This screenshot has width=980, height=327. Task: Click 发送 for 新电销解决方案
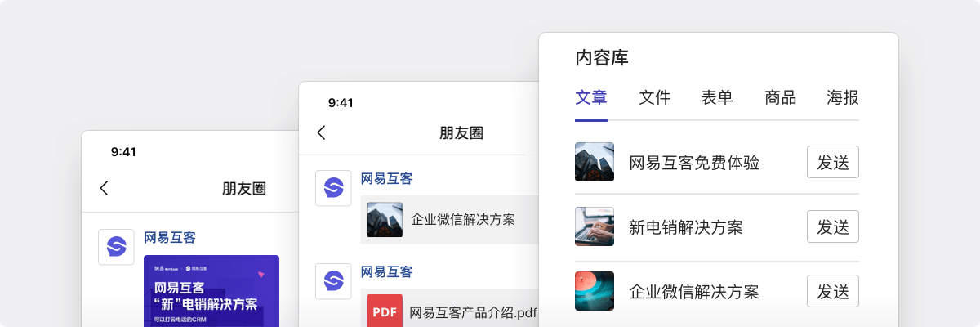coord(832,226)
